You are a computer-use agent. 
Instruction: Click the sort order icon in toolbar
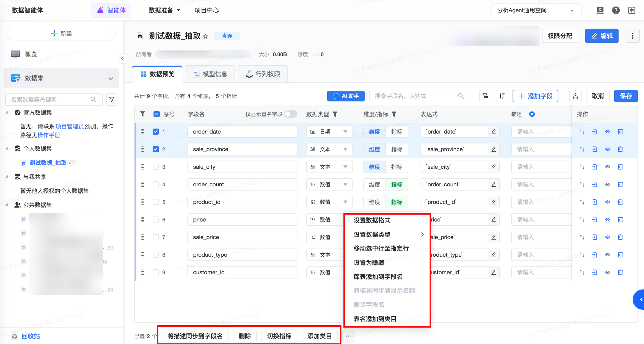tap(502, 96)
